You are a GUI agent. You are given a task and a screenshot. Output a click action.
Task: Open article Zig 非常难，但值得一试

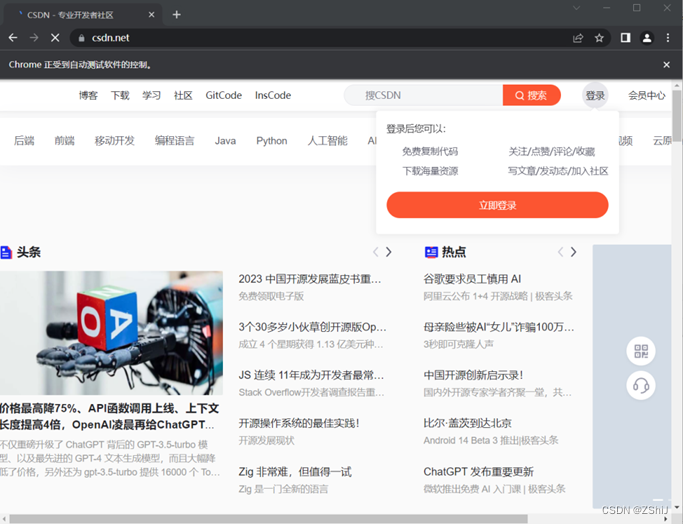click(x=295, y=472)
